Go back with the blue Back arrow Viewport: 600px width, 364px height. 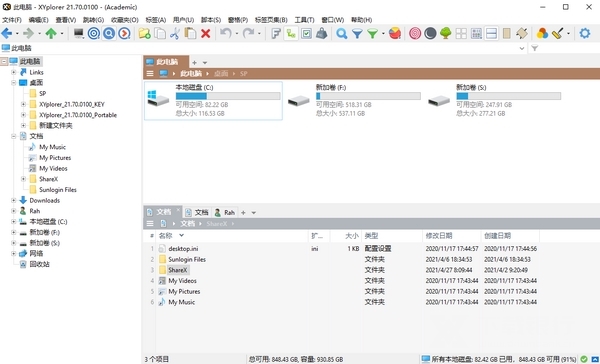(x=7, y=34)
